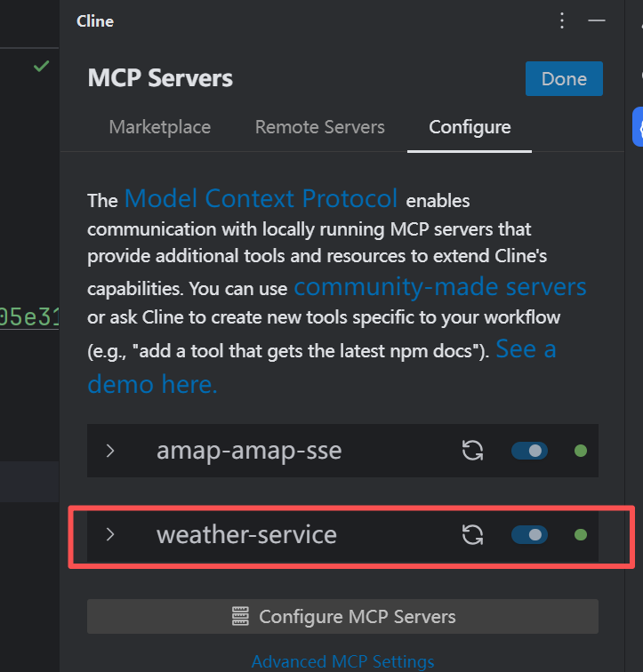Restart the weather-service server

tap(473, 534)
